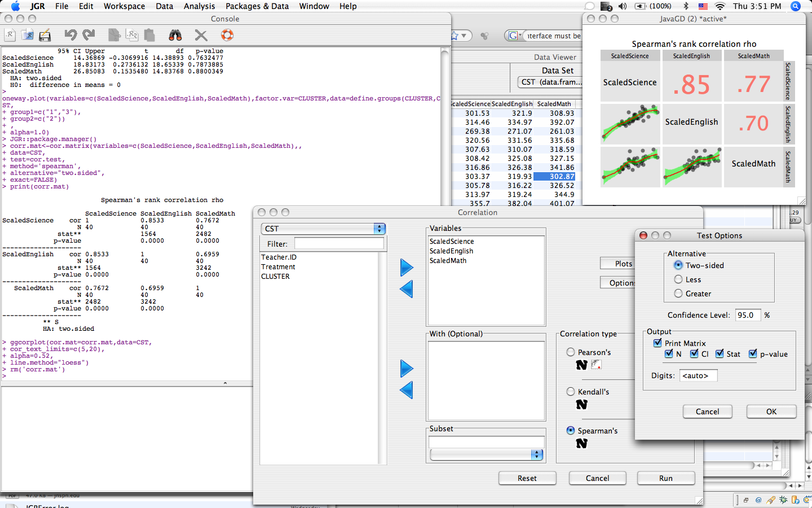Click the volume icon in menu bar
The height and width of the screenshot is (508, 812).
click(x=623, y=6)
